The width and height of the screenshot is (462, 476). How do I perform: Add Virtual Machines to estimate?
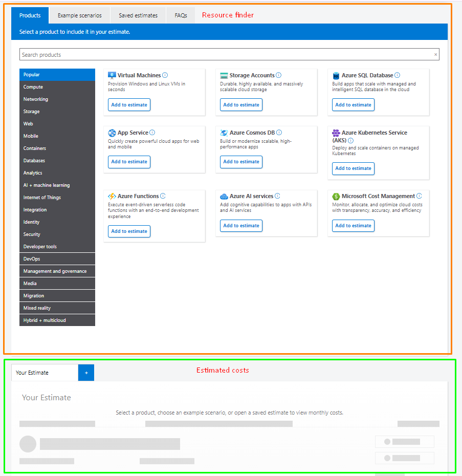pyautogui.click(x=129, y=105)
